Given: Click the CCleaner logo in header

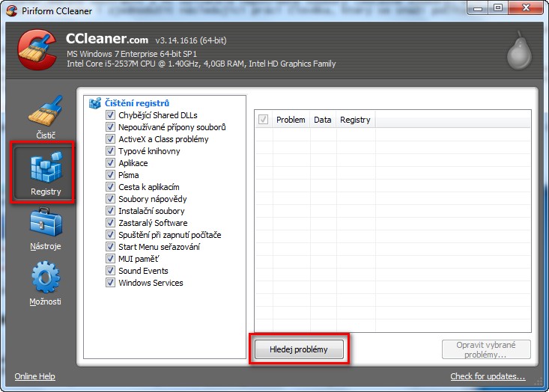Looking at the screenshot, I should point(37,49).
